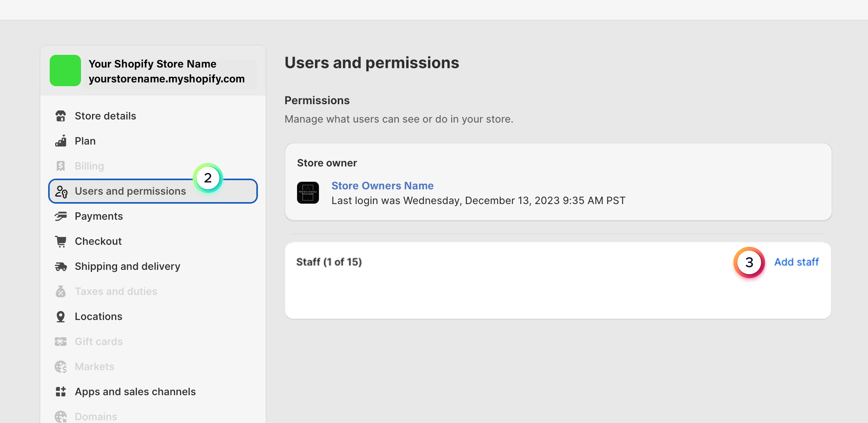This screenshot has height=423, width=868.
Task: Click the Taxes and duties bag icon
Action: [x=61, y=291]
